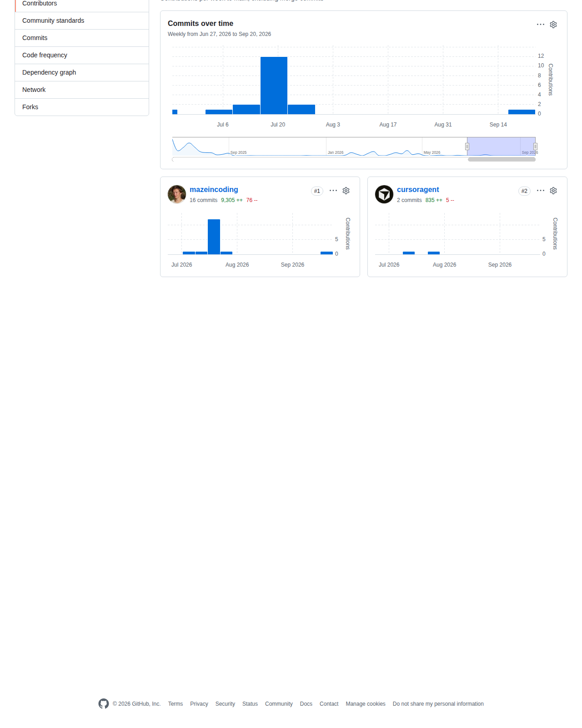Click the tallest Jul 20 commit bar

point(274,86)
